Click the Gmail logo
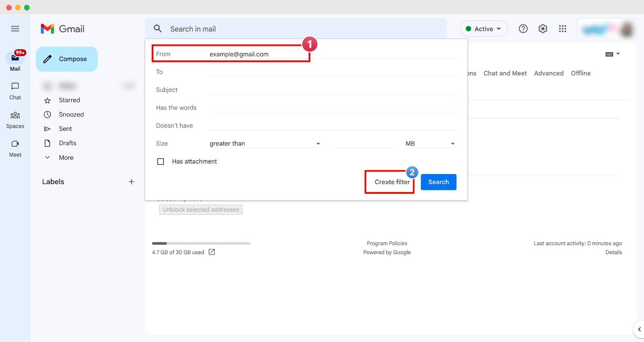The height and width of the screenshot is (342, 644). 62,29
